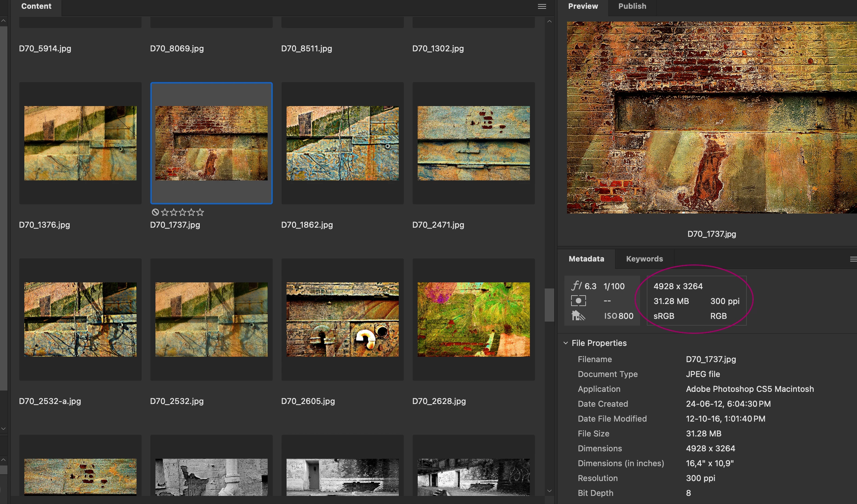Open the Content panel hamburger menu
857x504 pixels.
pos(542,6)
